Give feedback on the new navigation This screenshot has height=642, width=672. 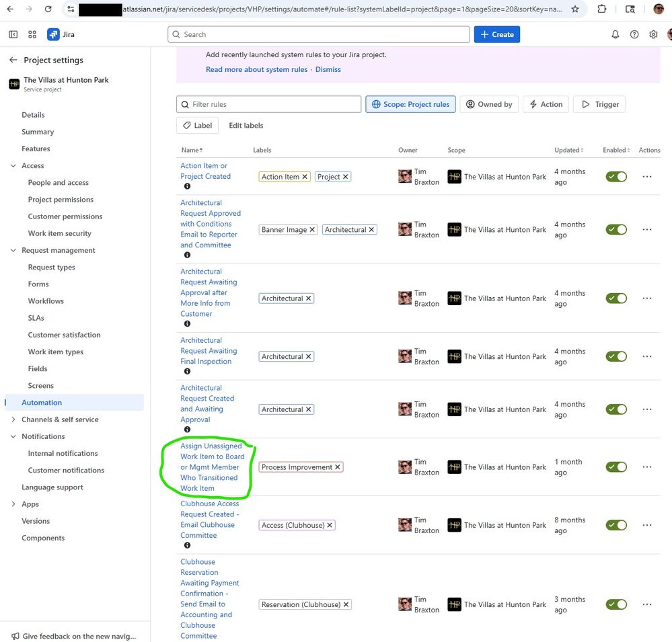tap(74, 636)
